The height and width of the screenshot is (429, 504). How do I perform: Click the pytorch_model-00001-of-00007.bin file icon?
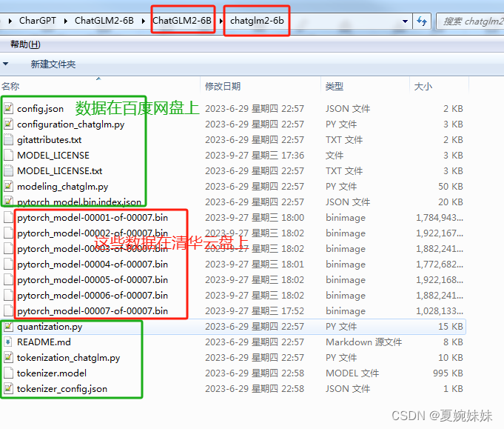point(8,218)
